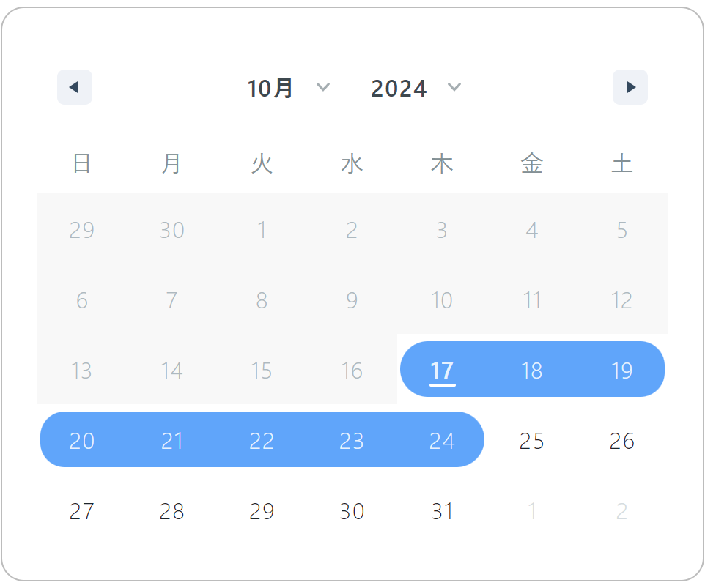This screenshot has height=588, width=705.
Task: Select October 24 range end
Action: pos(442,440)
